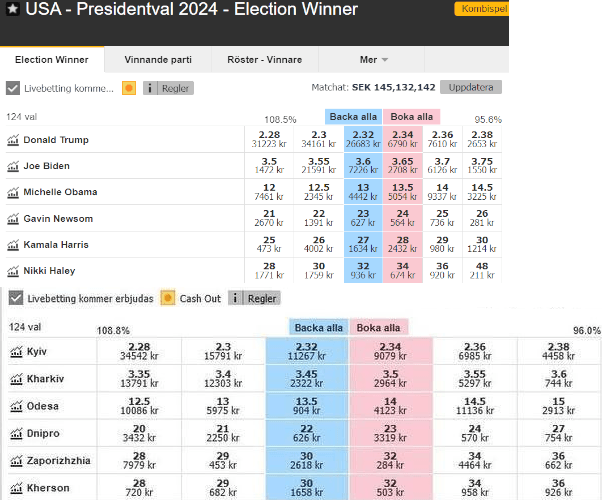Click the yellow Kombispel button
602x500 pixels.
[482, 9]
